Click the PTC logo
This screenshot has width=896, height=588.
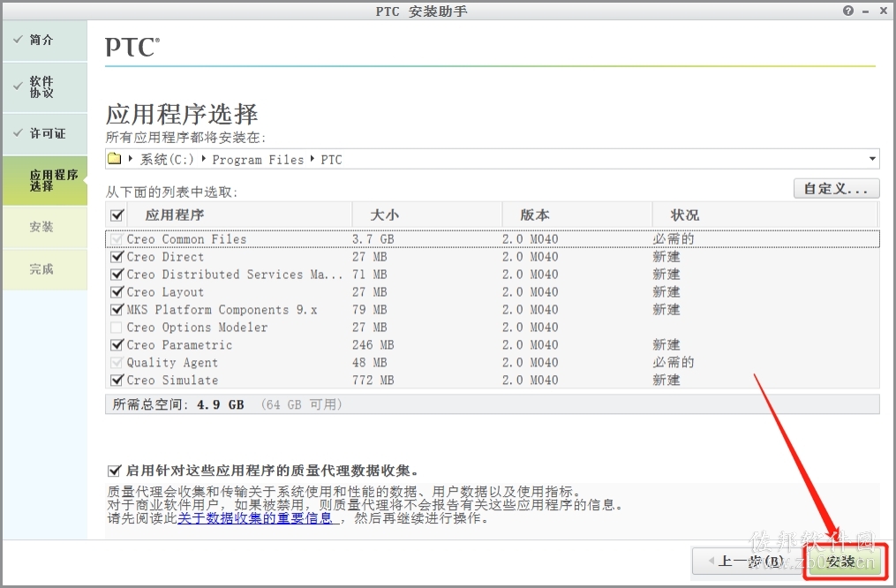132,48
